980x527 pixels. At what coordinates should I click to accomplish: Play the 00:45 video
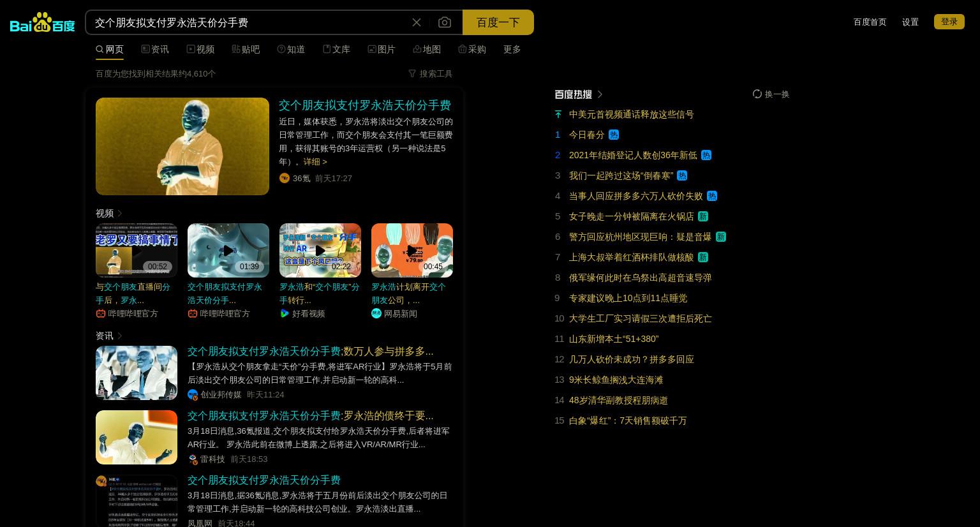pos(412,250)
